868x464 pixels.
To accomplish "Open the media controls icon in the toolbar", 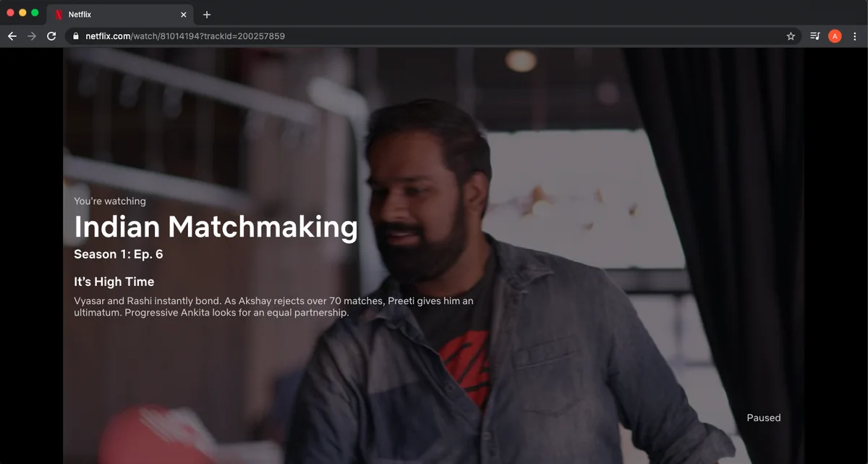I will pos(815,36).
